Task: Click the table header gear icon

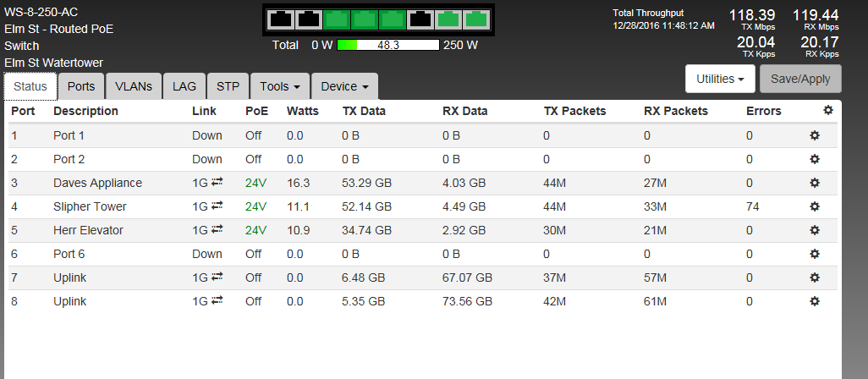Action: pyautogui.click(x=827, y=110)
